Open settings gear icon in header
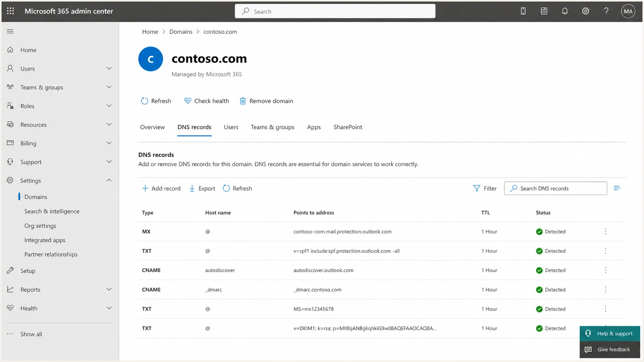Image resolution: width=644 pixels, height=362 pixels. point(585,11)
